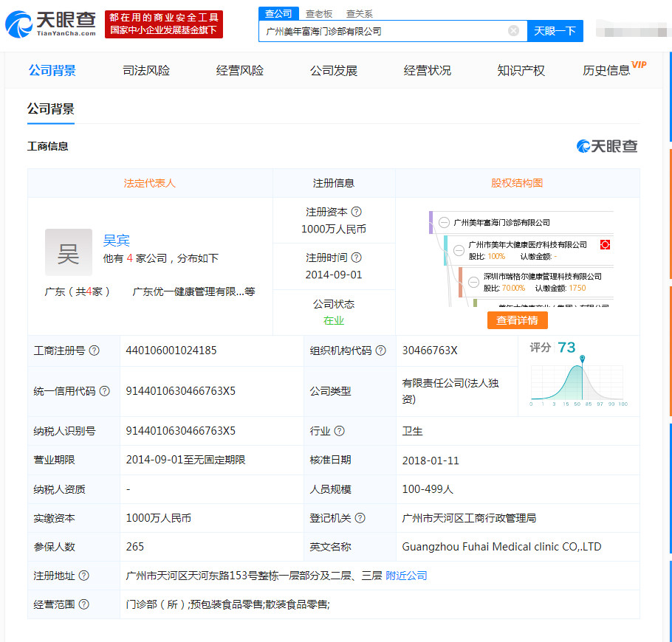Screen dimensions: 672x642
Task: Click the red target icon beside 广州市美年大健康医疗科技有限公司
Action: coord(605,244)
